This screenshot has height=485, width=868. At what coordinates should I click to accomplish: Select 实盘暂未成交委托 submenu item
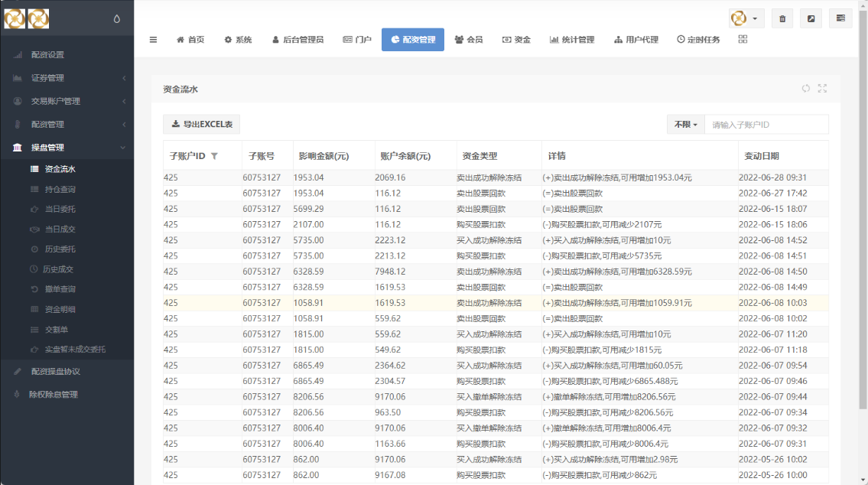67,350
